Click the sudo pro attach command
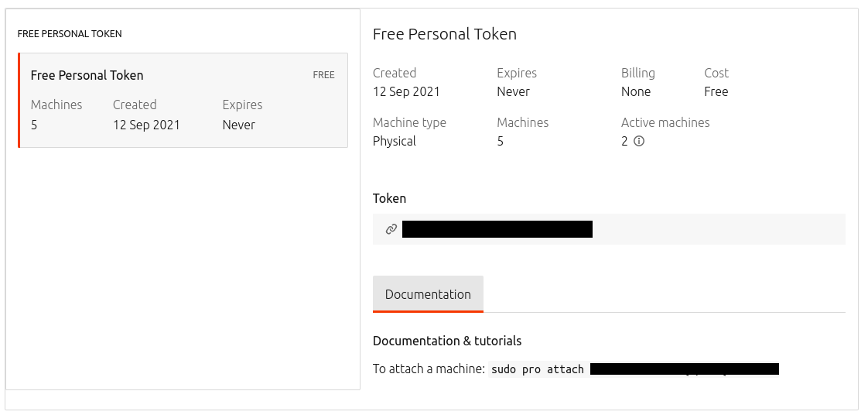Screen dimensions: 868x415 coord(537,369)
